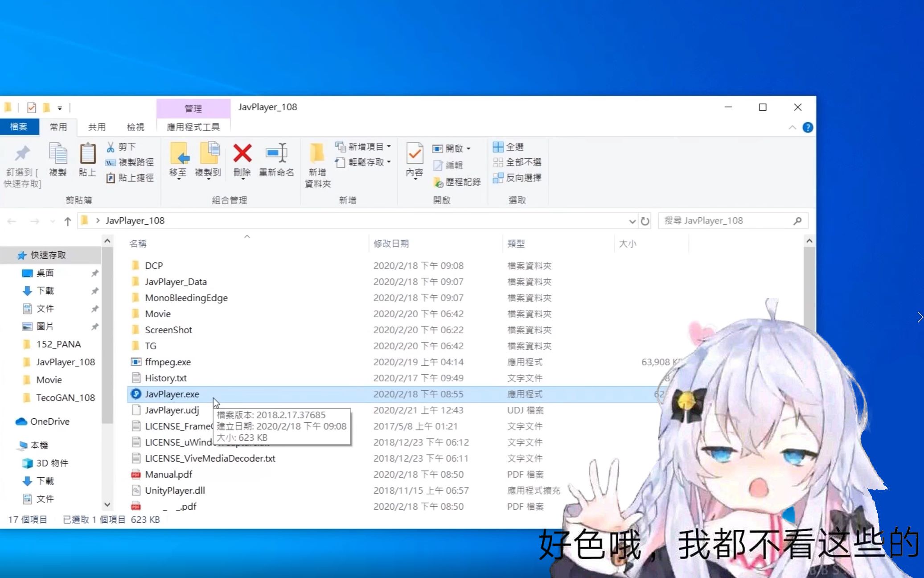This screenshot has height=578, width=924.
Task: Click the Rename (重新命名) icon
Action: tap(277, 153)
